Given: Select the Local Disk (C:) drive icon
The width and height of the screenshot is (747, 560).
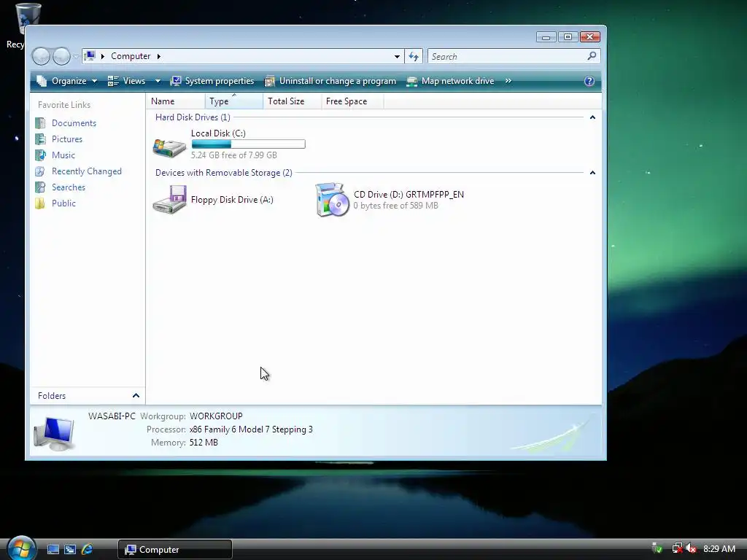Looking at the screenshot, I should tap(169, 147).
